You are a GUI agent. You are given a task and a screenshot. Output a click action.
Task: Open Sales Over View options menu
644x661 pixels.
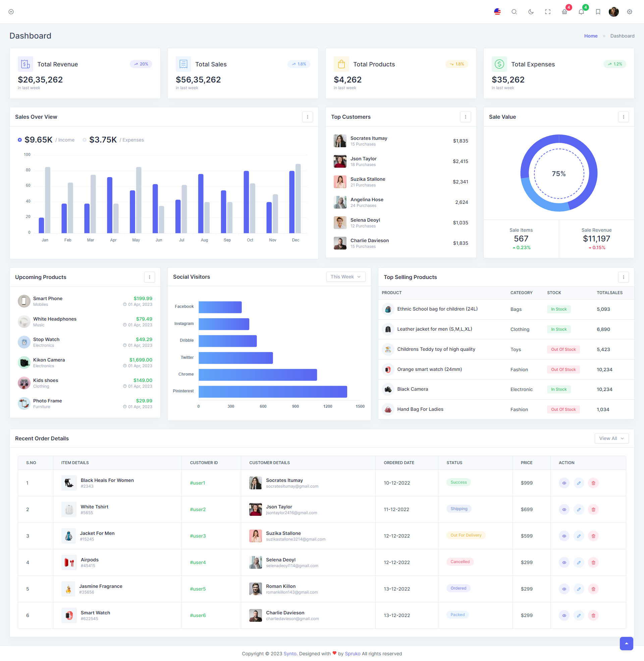[307, 117]
